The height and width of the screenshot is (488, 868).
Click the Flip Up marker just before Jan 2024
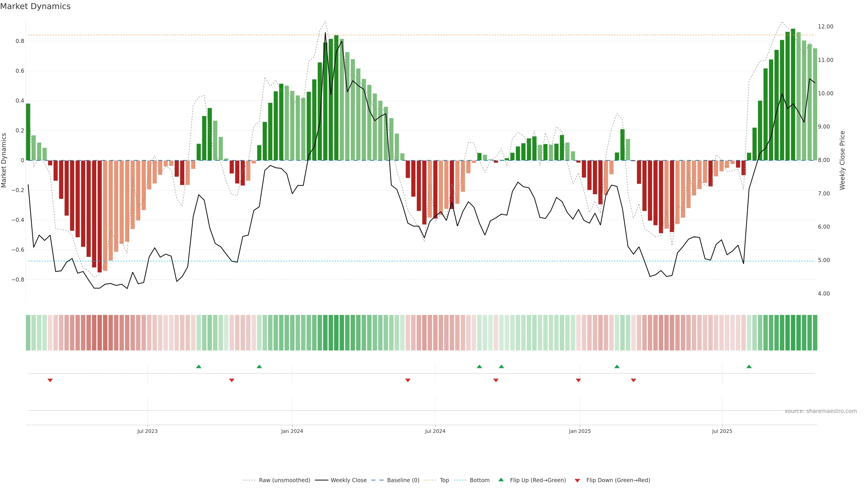tap(259, 366)
